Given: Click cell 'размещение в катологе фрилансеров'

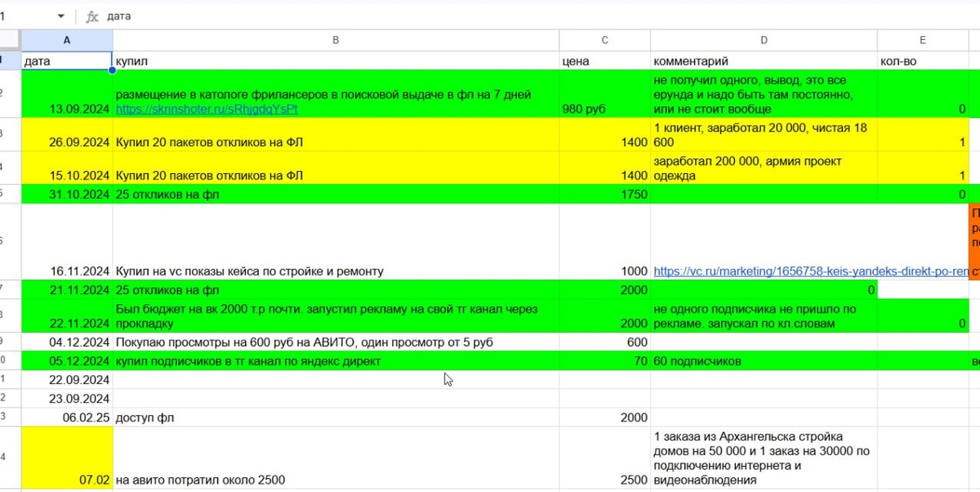Looking at the screenshot, I should (x=336, y=95).
